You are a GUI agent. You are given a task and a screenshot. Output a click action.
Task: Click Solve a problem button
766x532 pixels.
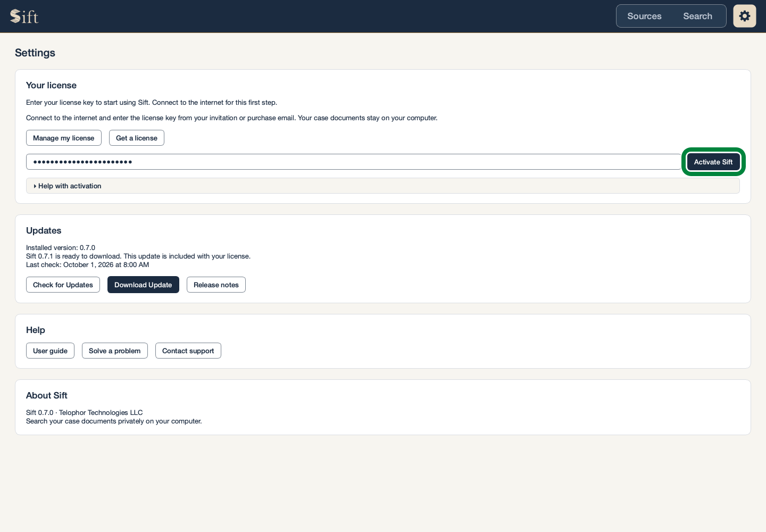pos(115,351)
